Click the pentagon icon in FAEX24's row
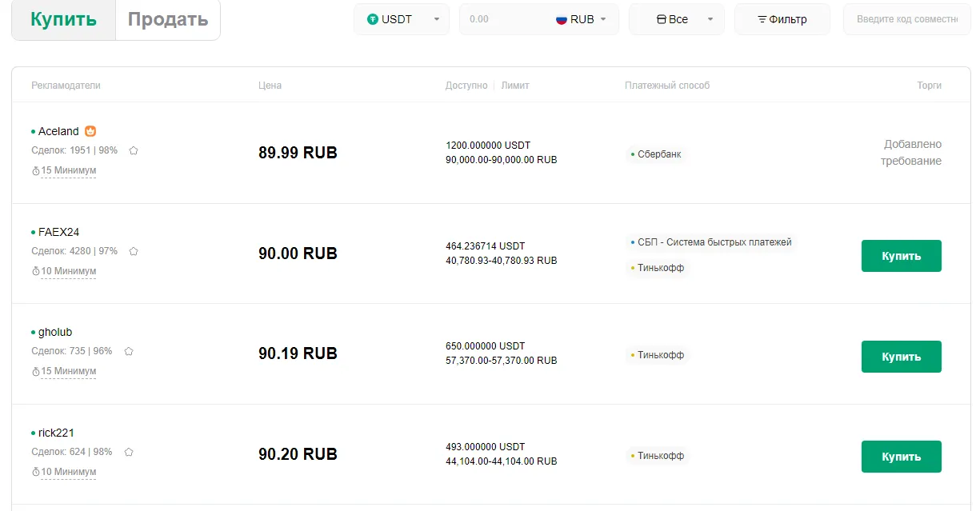The width and height of the screenshot is (980, 511). tap(134, 251)
